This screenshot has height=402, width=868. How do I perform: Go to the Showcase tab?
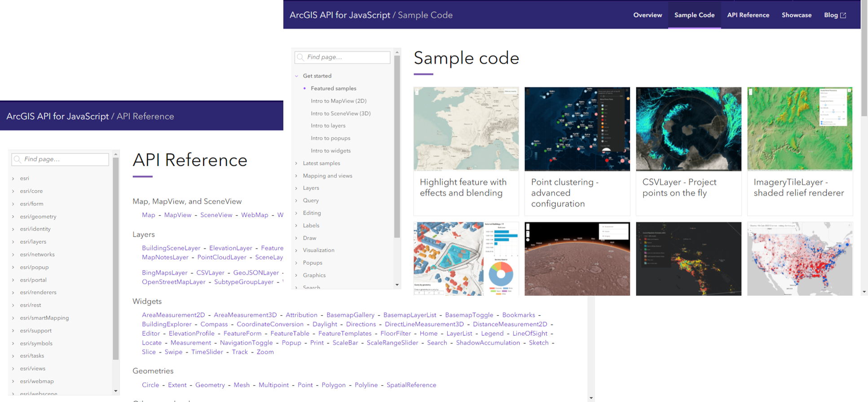coord(797,15)
